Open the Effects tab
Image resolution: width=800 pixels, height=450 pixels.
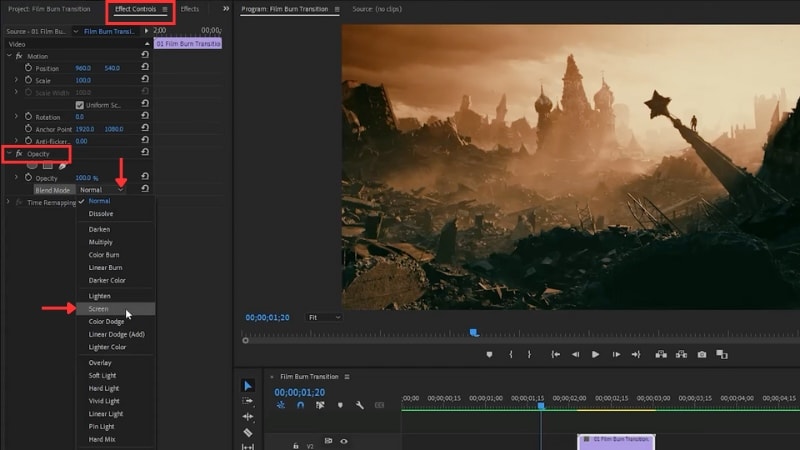click(189, 9)
